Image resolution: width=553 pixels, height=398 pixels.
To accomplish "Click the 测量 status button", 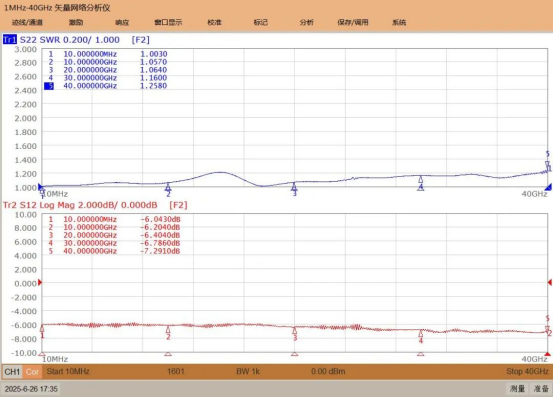I will pos(517,388).
